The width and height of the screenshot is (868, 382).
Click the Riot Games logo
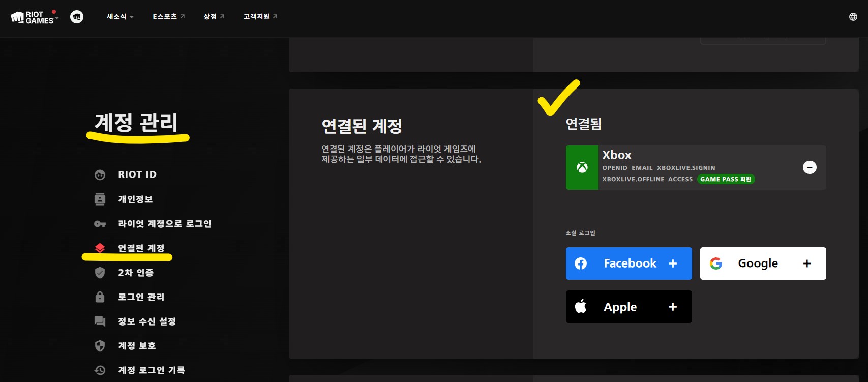[x=32, y=17]
